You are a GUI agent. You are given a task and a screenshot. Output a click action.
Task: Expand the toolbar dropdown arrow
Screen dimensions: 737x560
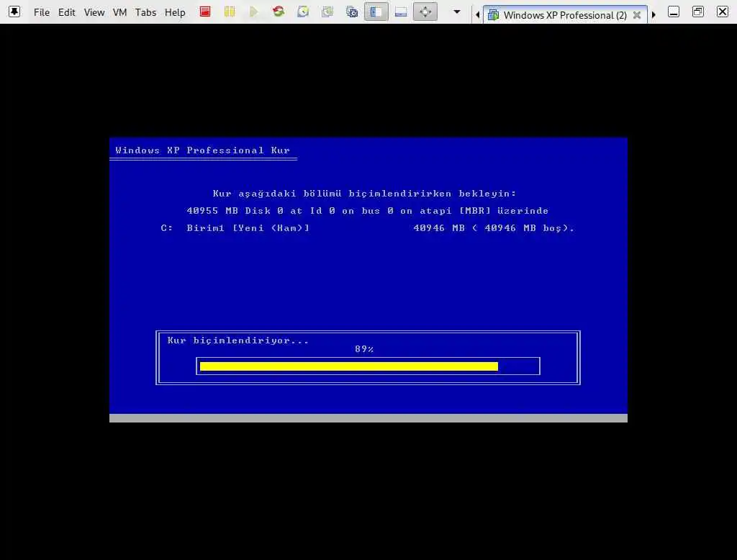pyautogui.click(x=457, y=12)
